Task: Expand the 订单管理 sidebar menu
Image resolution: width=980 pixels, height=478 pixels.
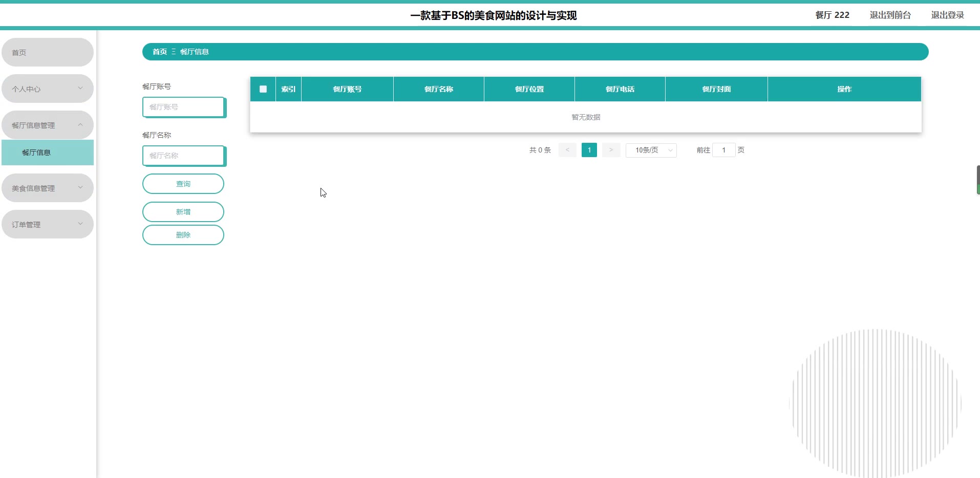Action: 48,224
